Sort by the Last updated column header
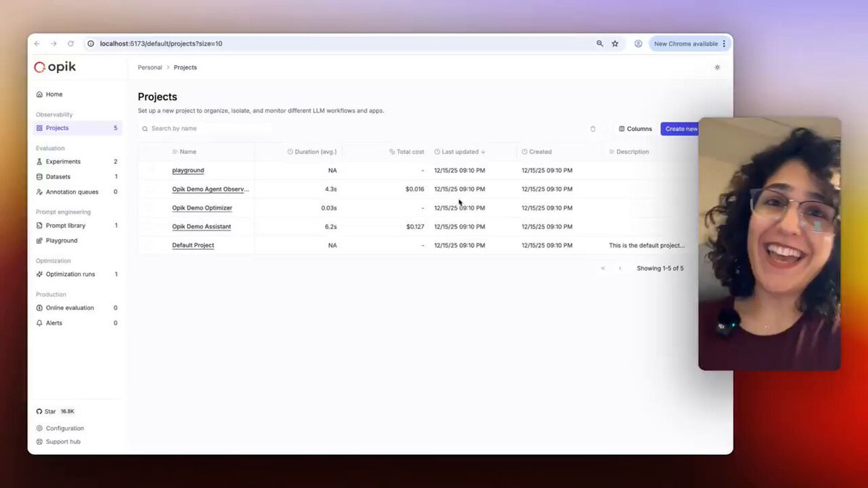Viewport: 868px width, 488px height. tap(459, 152)
